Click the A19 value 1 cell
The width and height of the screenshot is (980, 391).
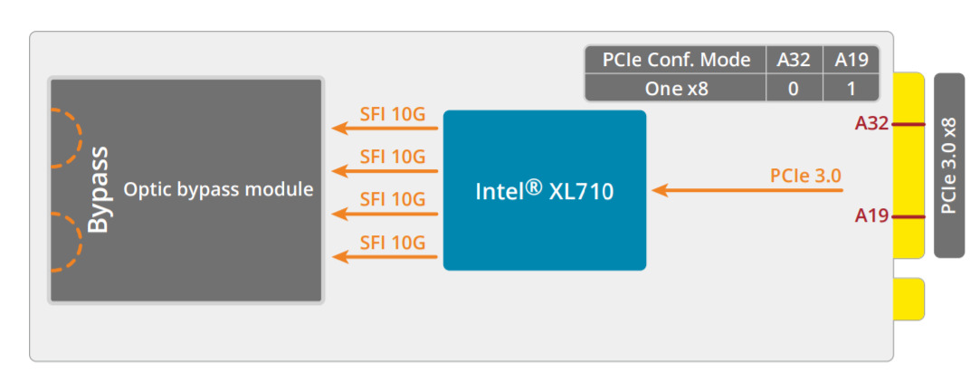[x=852, y=88]
